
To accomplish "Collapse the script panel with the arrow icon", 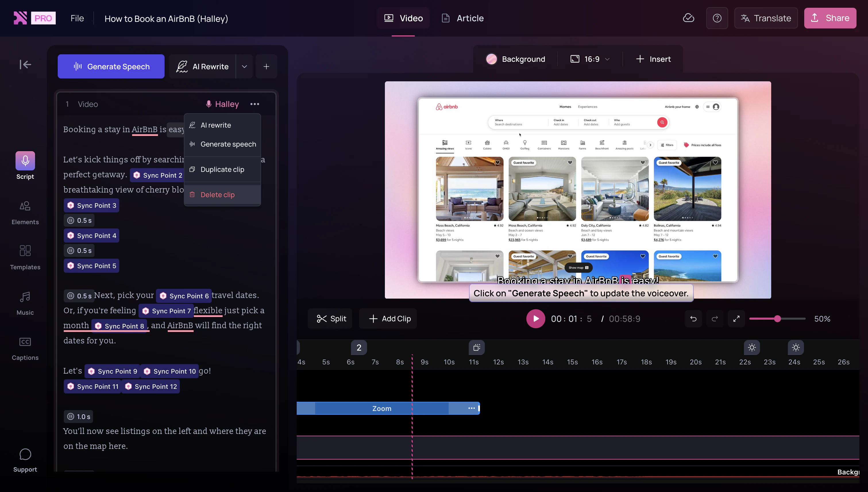I will [x=25, y=64].
